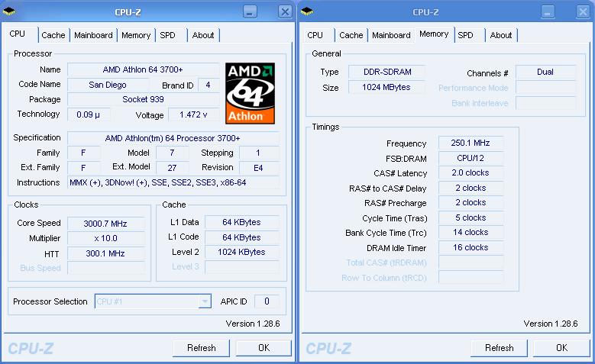Click the Package value Socket 939
Image resolution: width=595 pixels, height=364 pixels.
(143, 99)
